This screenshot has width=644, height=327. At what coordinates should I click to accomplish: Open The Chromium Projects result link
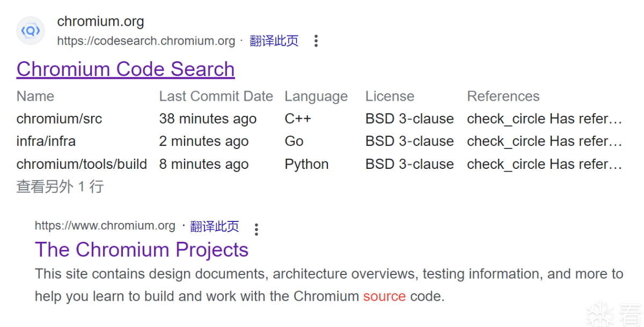[142, 250]
